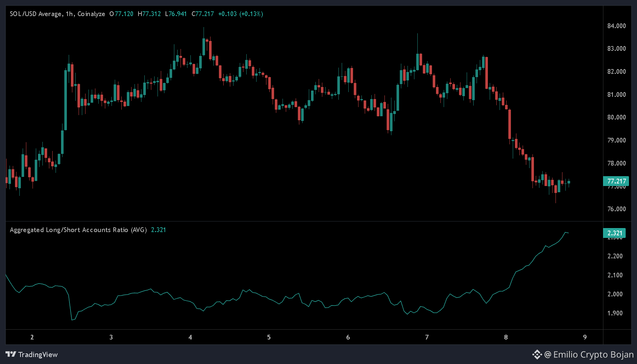This screenshot has height=364, width=637.
Task: Click the 80.000 price axis label
Action: click(x=617, y=117)
